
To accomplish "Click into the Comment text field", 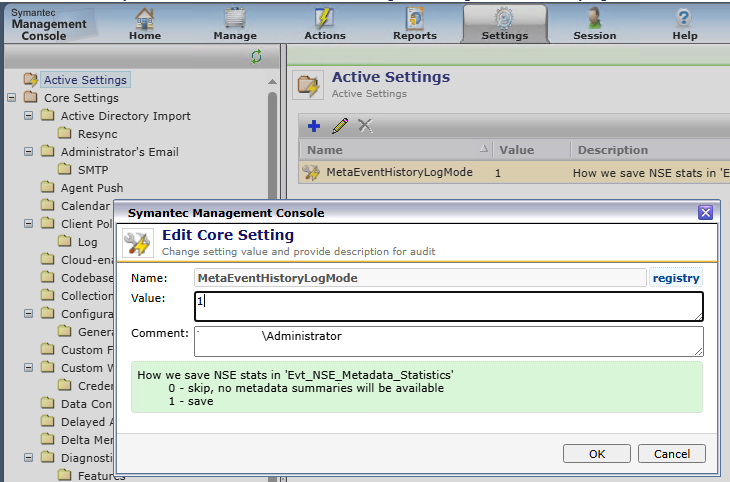I will tap(448, 341).
